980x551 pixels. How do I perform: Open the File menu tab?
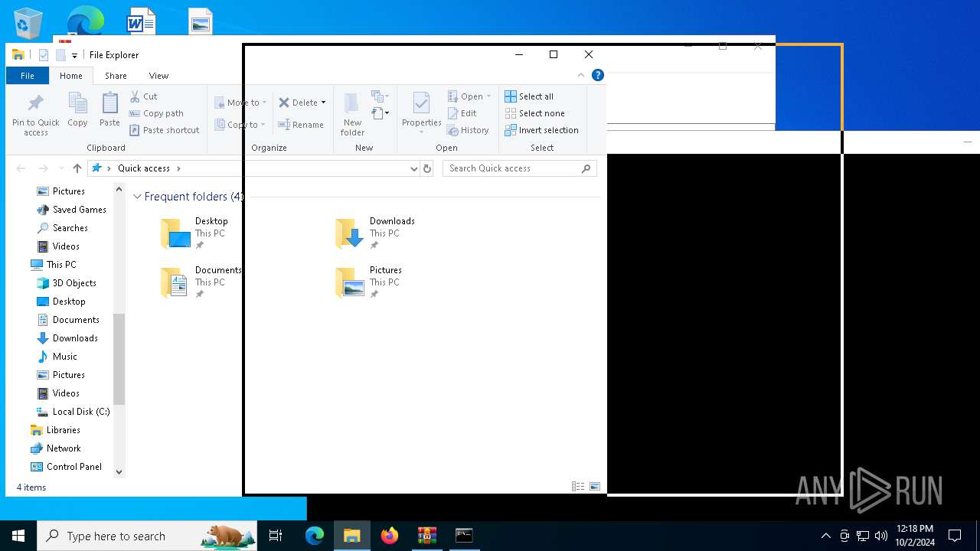coord(28,76)
